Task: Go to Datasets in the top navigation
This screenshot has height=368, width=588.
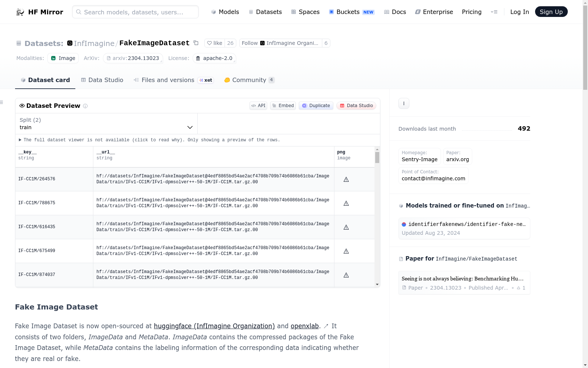Action: point(265,12)
